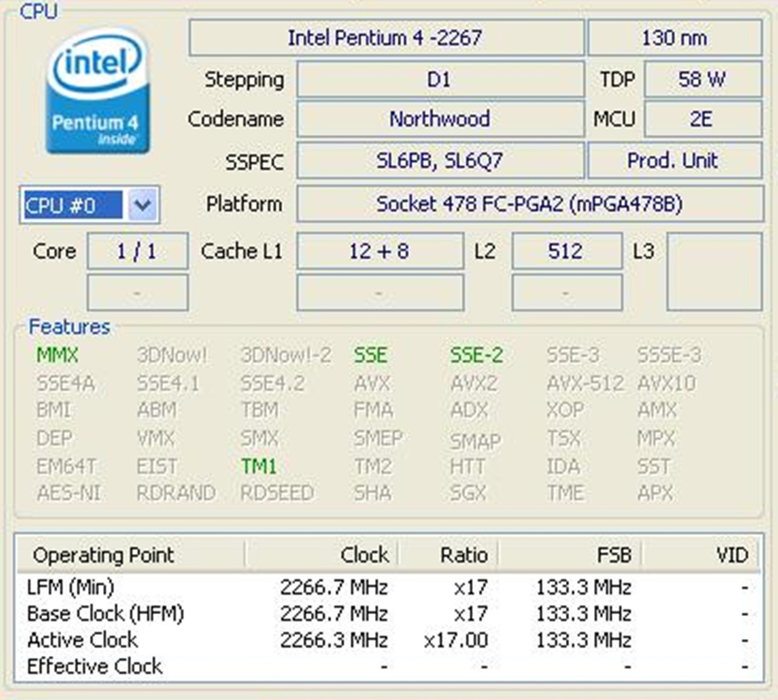Viewport: 778px width, 700px height.
Task: Click the SGX feature label
Action: 468,493
